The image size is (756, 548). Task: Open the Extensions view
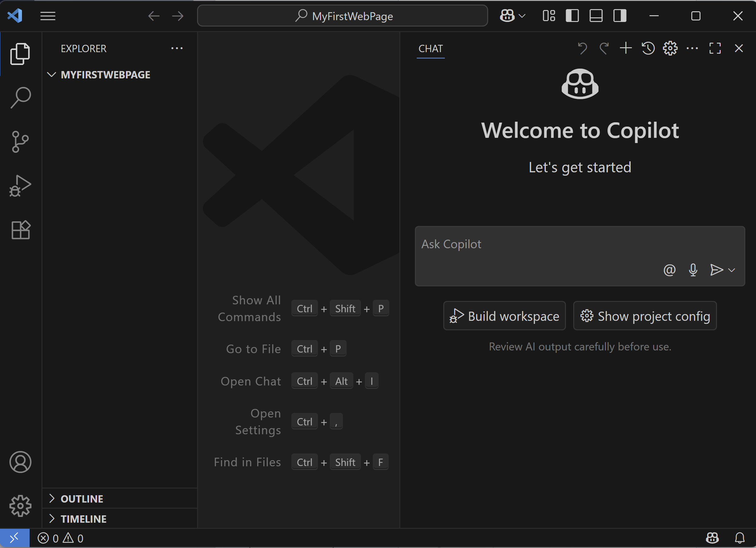(20, 230)
